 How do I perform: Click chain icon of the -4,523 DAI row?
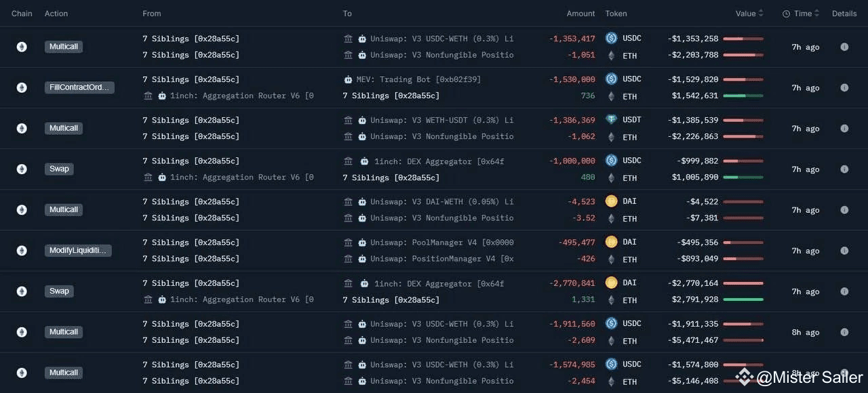pos(22,210)
